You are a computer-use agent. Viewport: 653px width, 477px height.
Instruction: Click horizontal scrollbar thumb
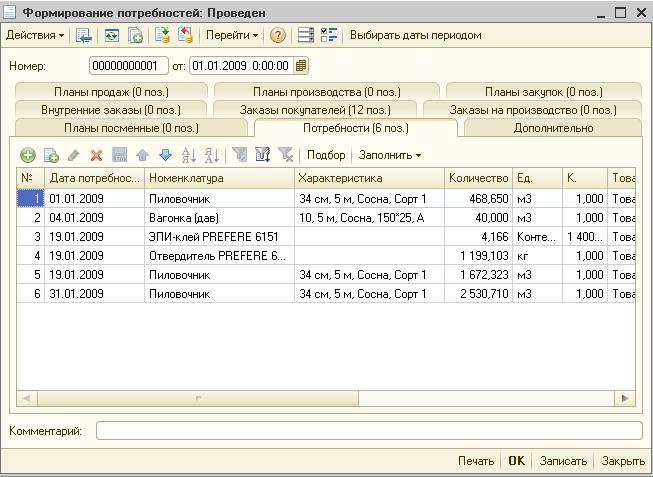[x=198, y=398]
